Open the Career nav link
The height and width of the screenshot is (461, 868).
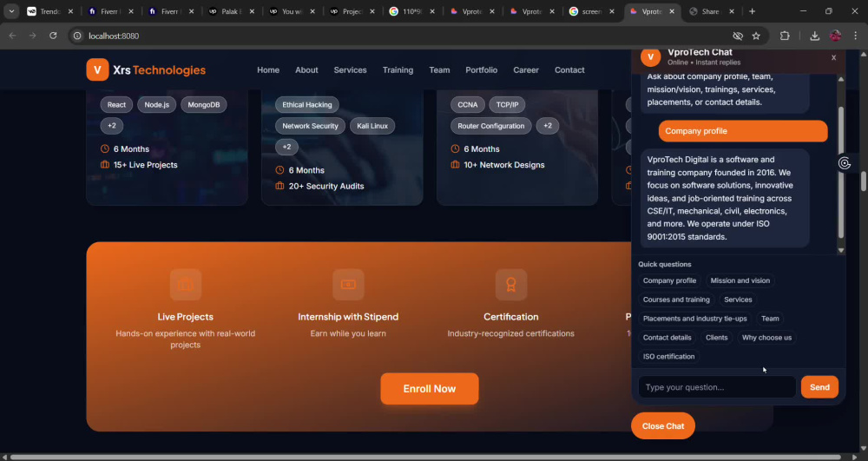coord(526,69)
